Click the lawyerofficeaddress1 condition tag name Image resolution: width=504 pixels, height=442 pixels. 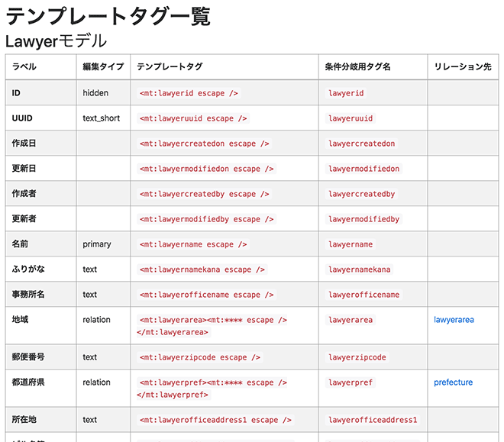point(373,420)
